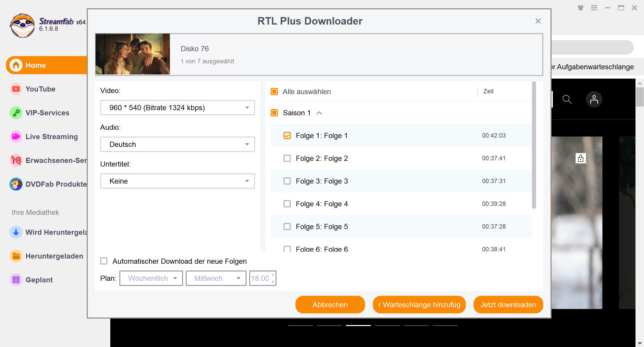Viewport: 644px width, 347px height.
Task: Check Folge 4: Folge 4
Action: [287, 204]
